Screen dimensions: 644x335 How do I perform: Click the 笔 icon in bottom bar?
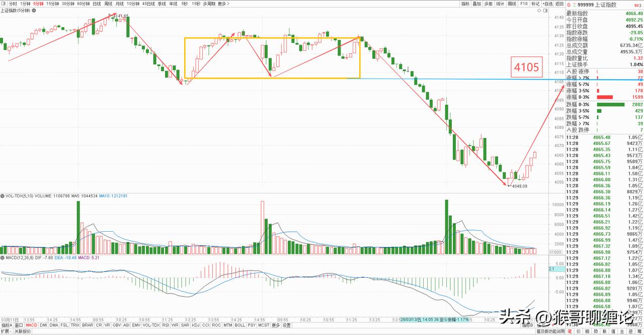pos(570,331)
